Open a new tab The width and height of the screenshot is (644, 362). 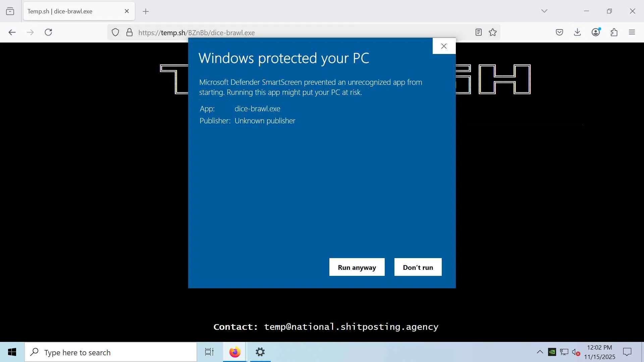point(146,11)
